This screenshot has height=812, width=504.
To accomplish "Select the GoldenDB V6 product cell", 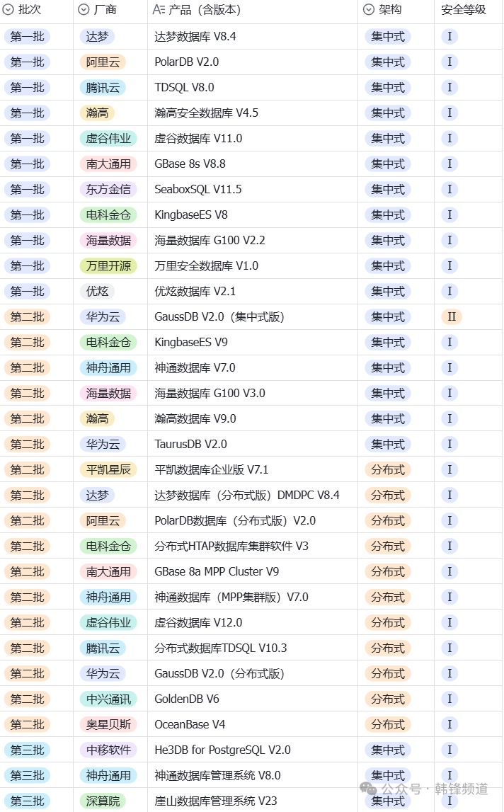I will 252,699.
